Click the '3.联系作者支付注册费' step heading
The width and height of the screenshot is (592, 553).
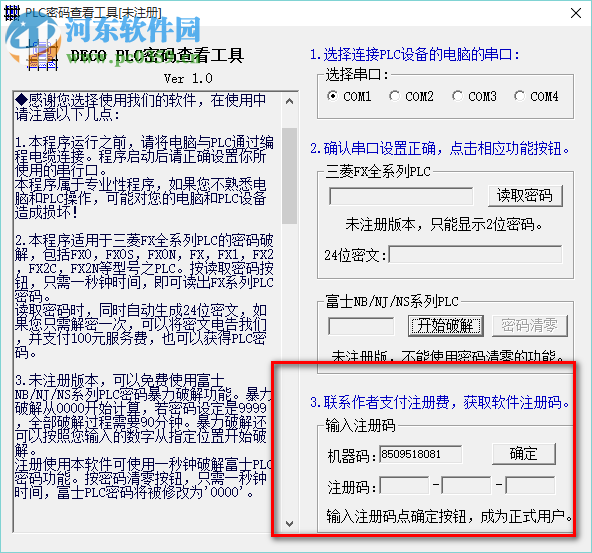coord(439,402)
